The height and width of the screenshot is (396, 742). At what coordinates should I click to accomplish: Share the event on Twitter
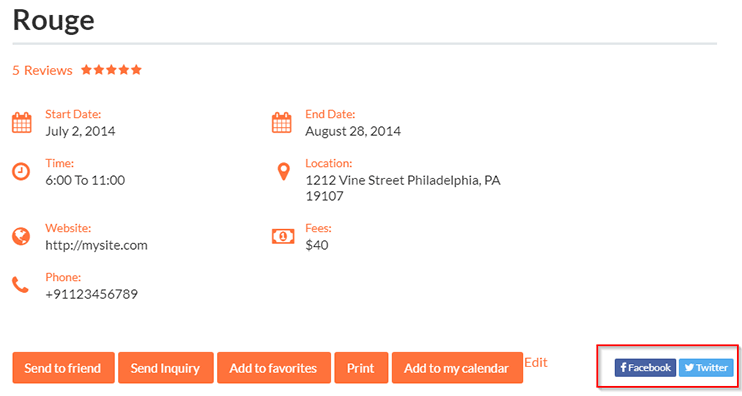(x=706, y=368)
